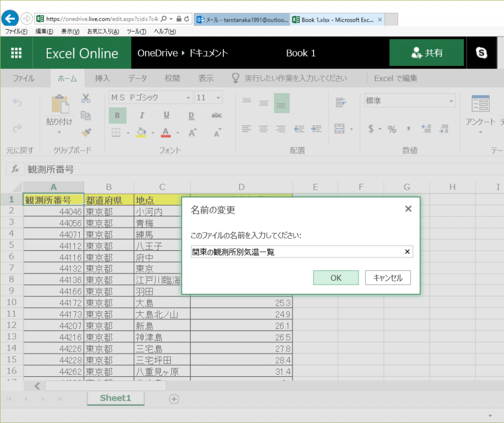Click the browser Refresh icon
Image resolution: width=504 pixels, height=423 pixels.
[187, 19]
